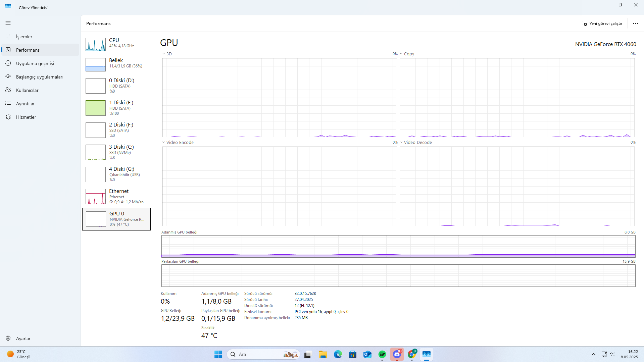Viewport: 644px width, 362px height.
Task: Open Outlook from taskbar
Action: click(x=367, y=354)
